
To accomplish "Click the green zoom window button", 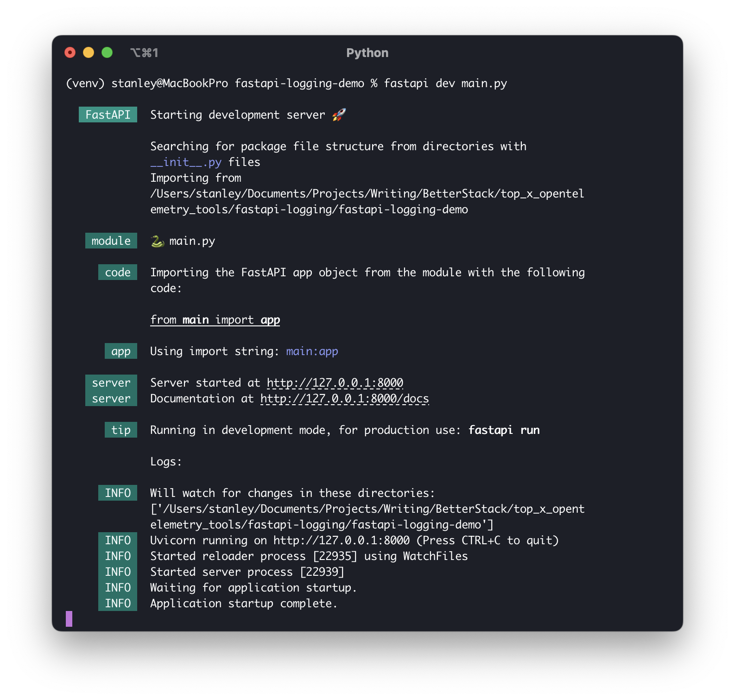I will [x=107, y=52].
